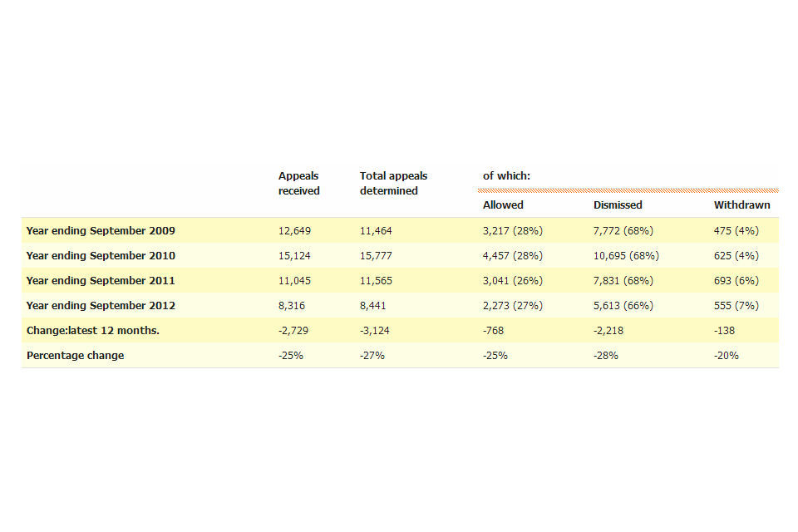798x532 pixels.
Task: Click the 3,041 (26%) allowed cell
Action: pyautogui.click(x=512, y=280)
